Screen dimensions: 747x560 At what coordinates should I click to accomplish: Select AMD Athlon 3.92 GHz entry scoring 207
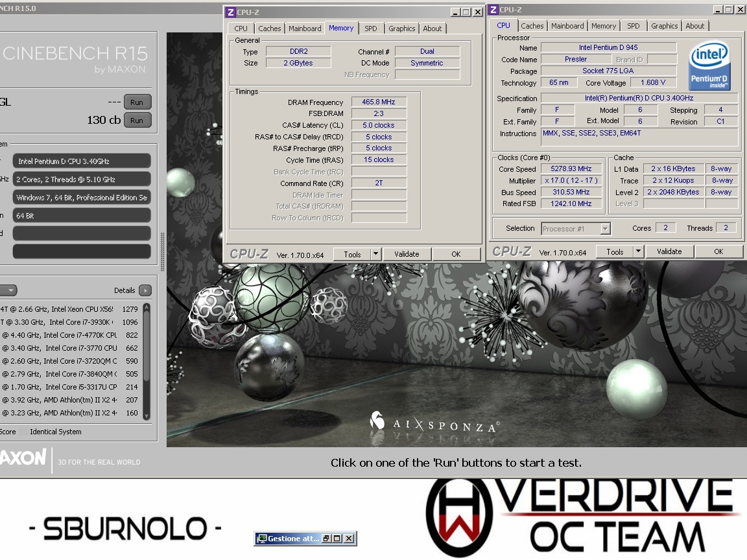click(x=69, y=400)
